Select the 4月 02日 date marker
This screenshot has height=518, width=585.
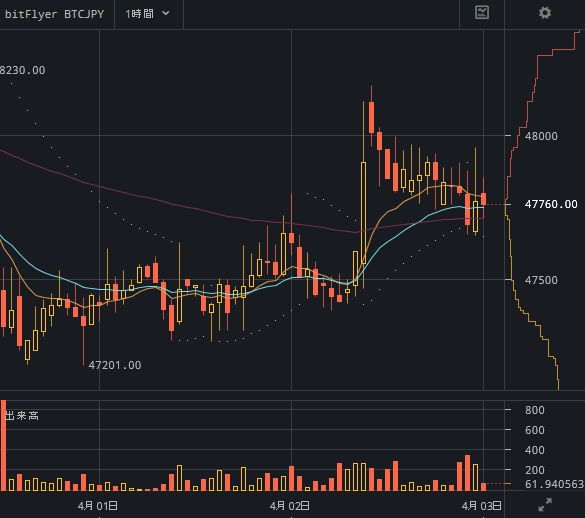tap(290, 506)
